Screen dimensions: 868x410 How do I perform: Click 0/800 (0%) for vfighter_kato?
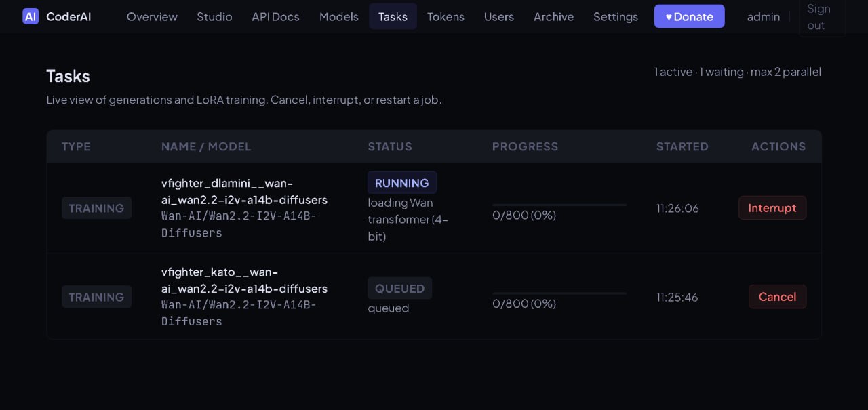point(524,304)
